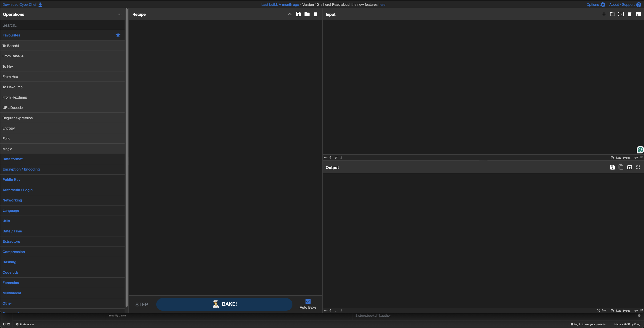Click the Favourites star icon

[x=118, y=35]
